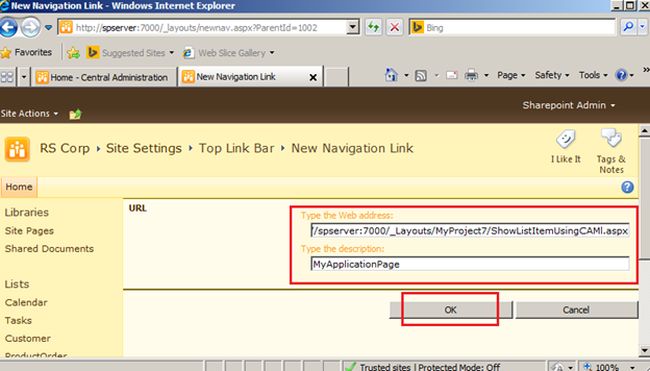
Task: Click the Web address text field
Action: (x=470, y=231)
